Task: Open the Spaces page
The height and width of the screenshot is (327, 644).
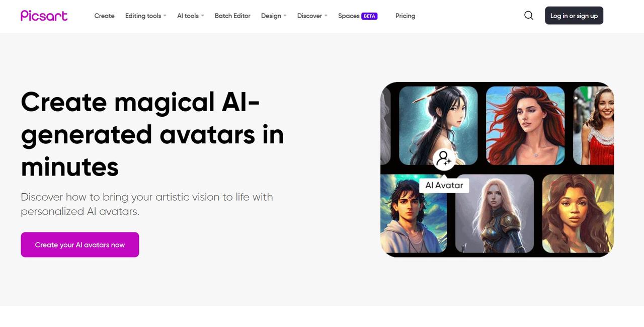Action: pos(349,16)
